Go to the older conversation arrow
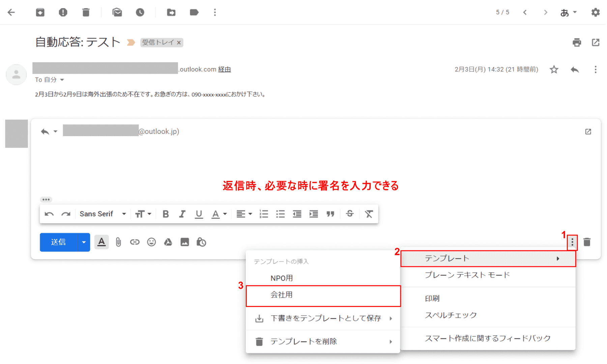 click(x=545, y=12)
